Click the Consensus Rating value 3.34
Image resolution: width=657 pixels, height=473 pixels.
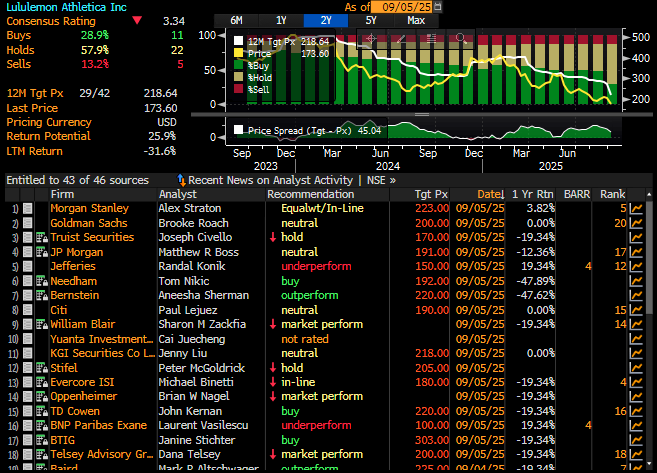tap(173, 21)
